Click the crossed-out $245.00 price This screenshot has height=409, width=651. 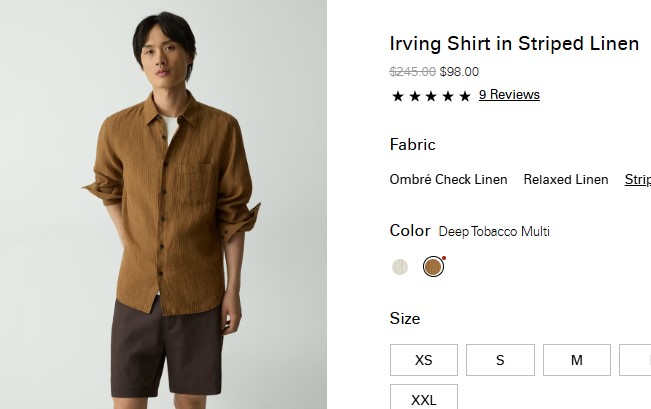pyautogui.click(x=412, y=72)
